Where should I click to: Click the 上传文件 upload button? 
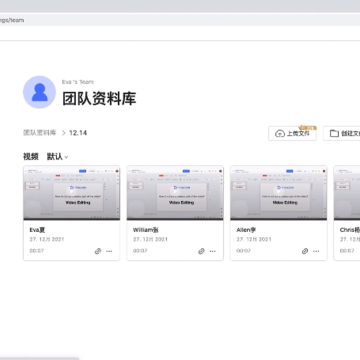(292, 133)
